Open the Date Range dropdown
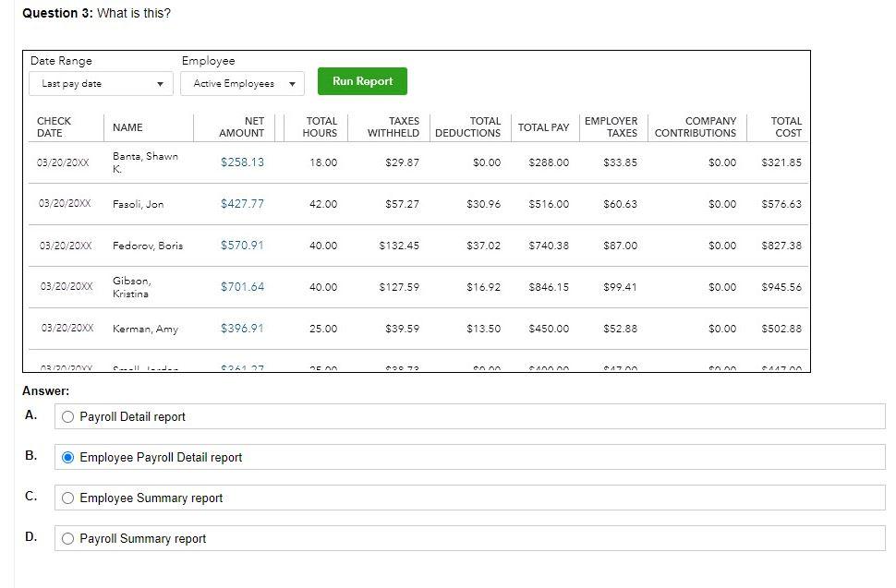This screenshot has width=896, height=588. pos(100,83)
